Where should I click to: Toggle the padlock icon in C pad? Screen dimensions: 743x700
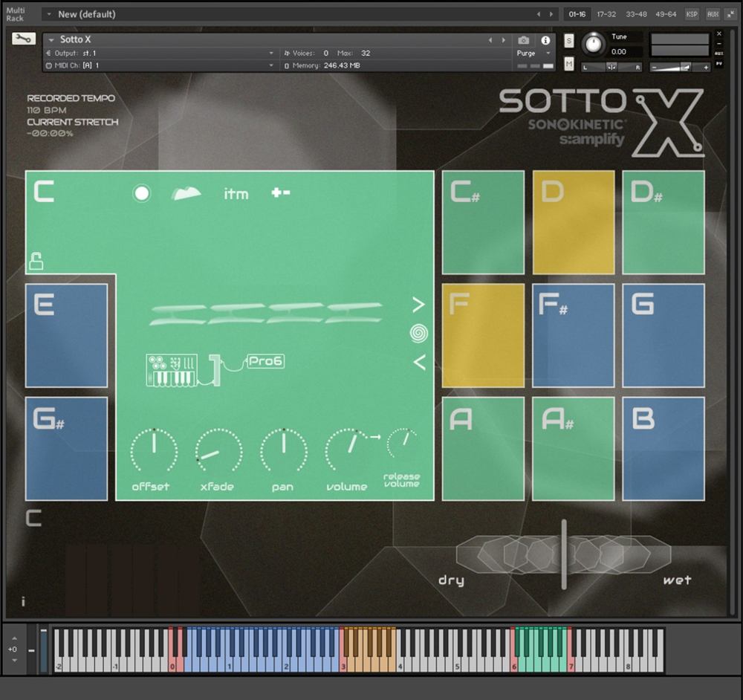tap(36, 261)
